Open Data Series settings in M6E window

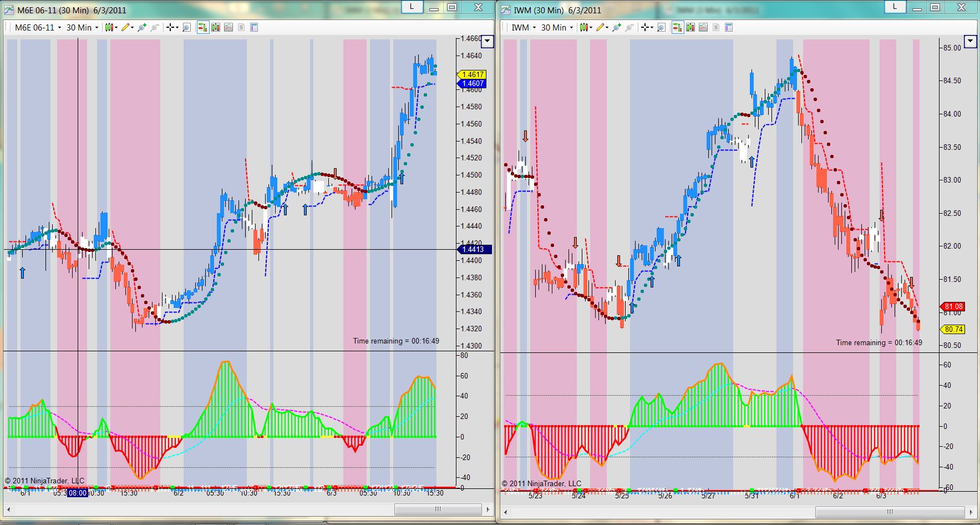215,27
